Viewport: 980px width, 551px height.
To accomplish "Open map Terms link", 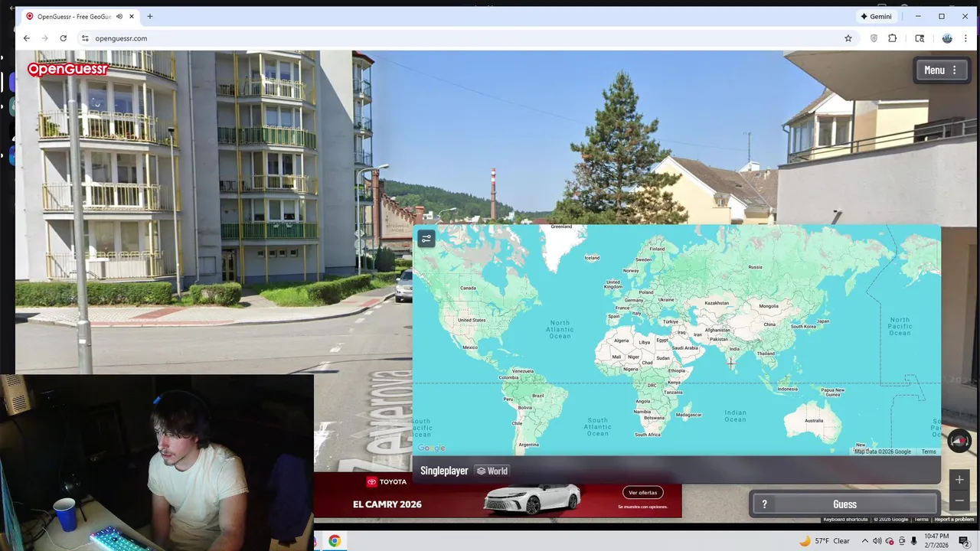I will pos(929,452).
